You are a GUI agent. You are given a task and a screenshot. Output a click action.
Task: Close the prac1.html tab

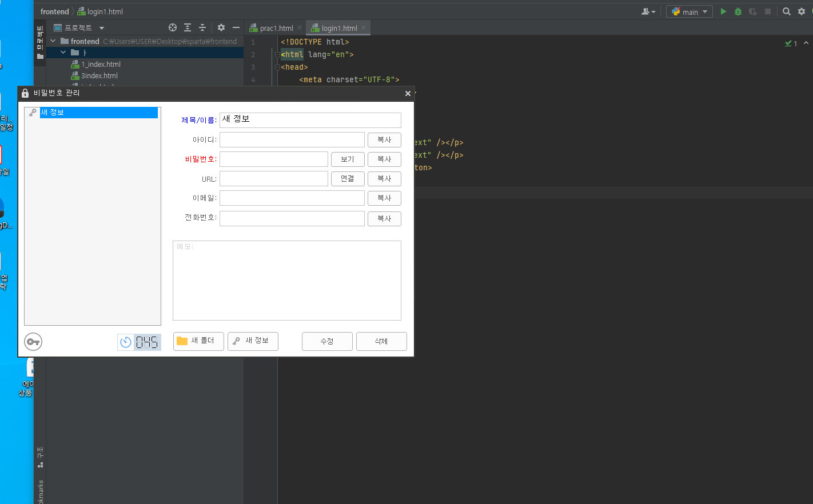300,27
